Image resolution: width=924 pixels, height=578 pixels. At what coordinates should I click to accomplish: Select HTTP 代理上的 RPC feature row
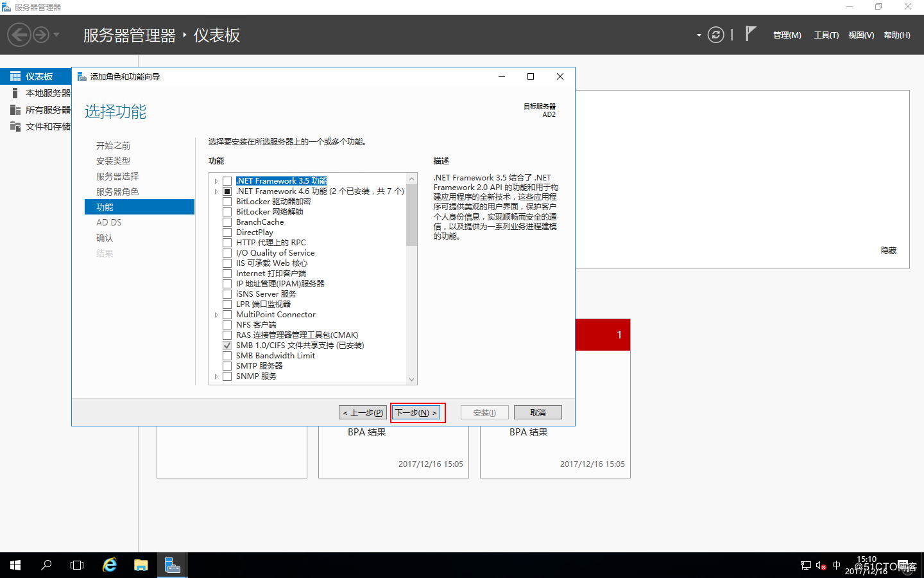[271, 243]
